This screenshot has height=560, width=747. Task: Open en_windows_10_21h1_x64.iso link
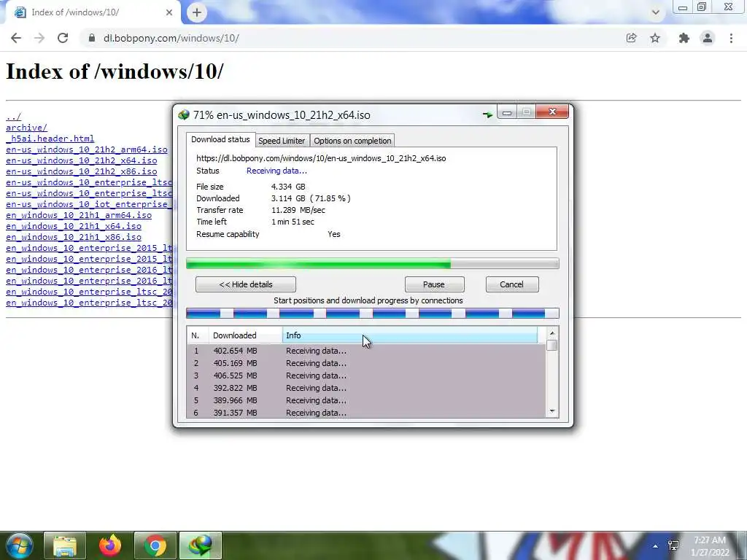click(74, 226)
